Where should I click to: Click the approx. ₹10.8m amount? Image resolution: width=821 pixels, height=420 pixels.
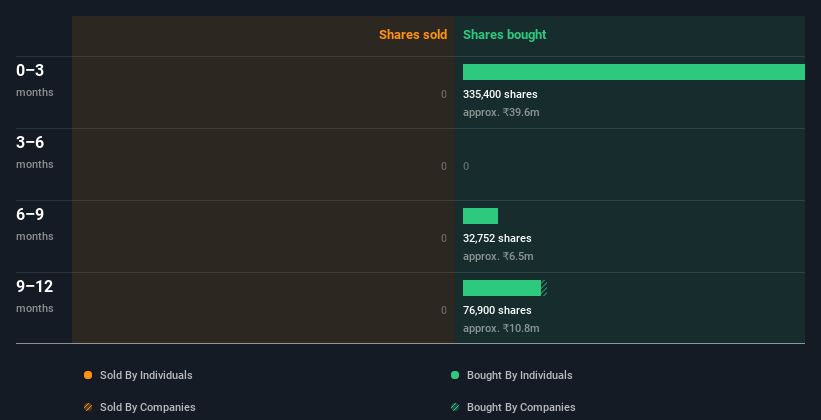[501, 328]
